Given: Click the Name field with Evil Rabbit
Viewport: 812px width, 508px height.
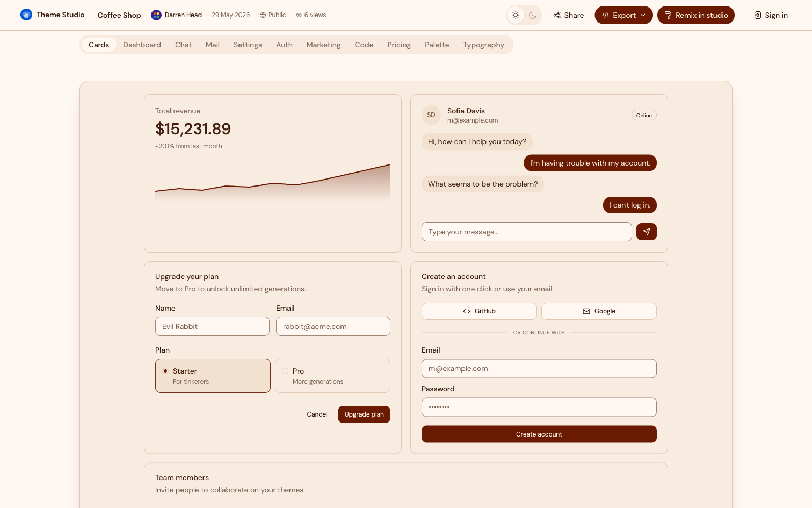Looking at the screenshot, I should 212,326.
